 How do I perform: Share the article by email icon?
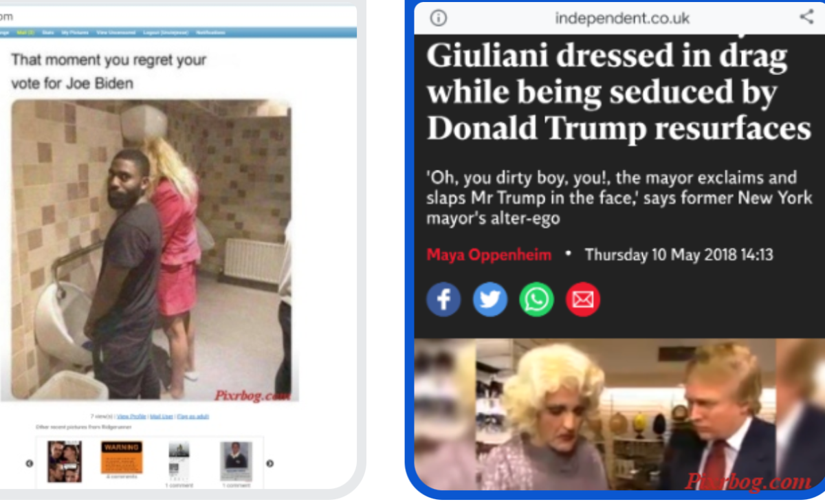[583, 300]
